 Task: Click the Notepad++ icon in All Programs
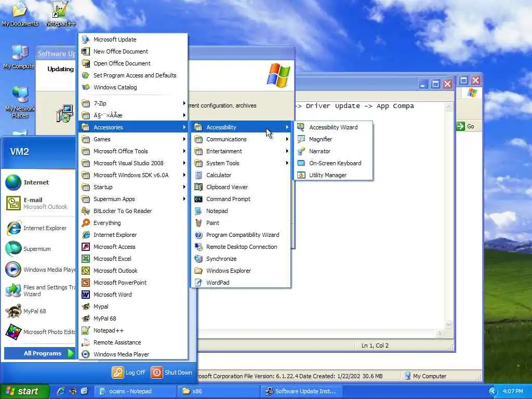tap(86, 330)
